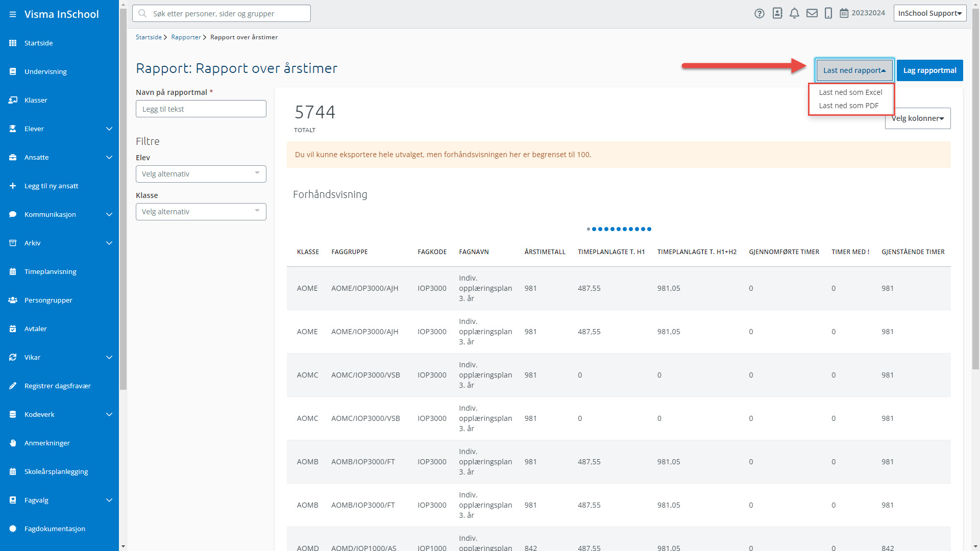The image size is (980, 551).
Task: Open Skoleårsplanlegging in the sidebar
Action: (x=56, y=471)
